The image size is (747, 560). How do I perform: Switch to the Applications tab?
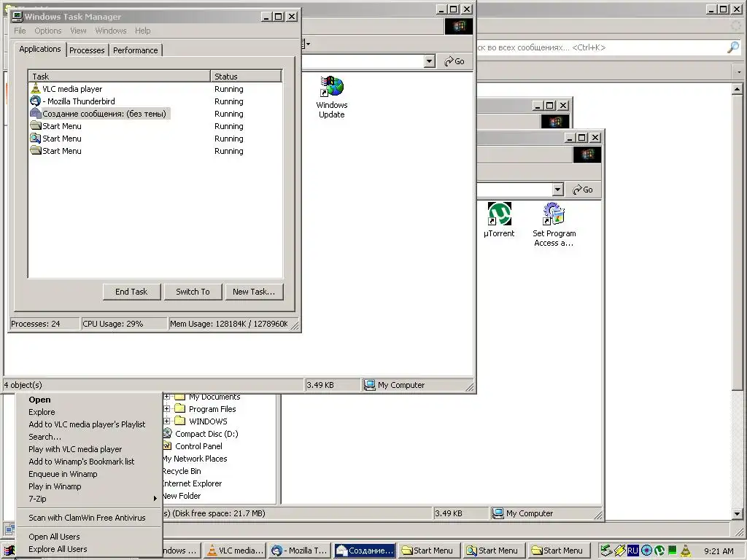40,49
